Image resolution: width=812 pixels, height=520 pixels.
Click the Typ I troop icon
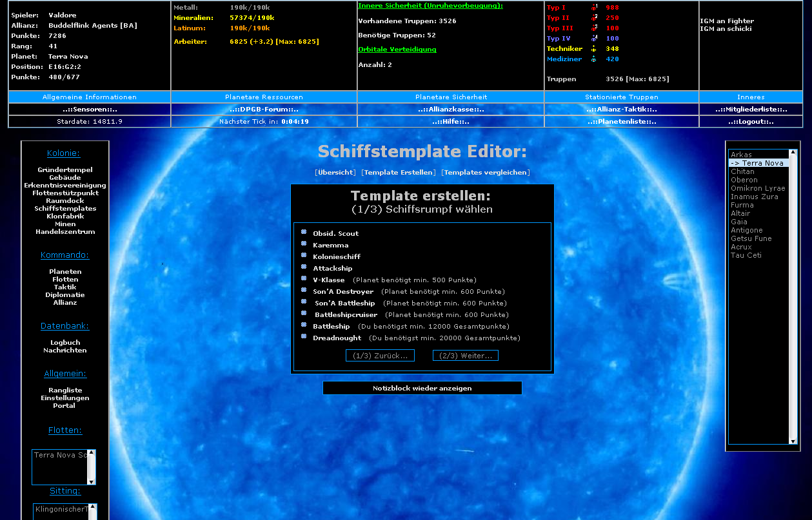pyautogui.click(x=595, y=8)
